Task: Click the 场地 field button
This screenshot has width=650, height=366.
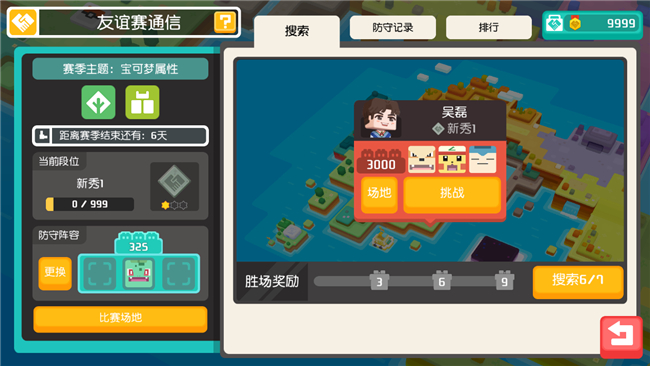Action: (379, 194)
